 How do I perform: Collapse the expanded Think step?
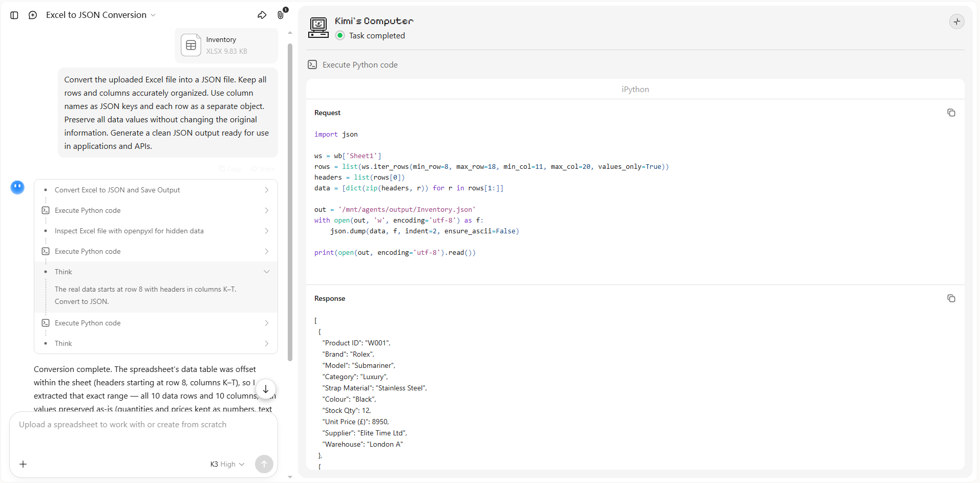coord(156,272)
